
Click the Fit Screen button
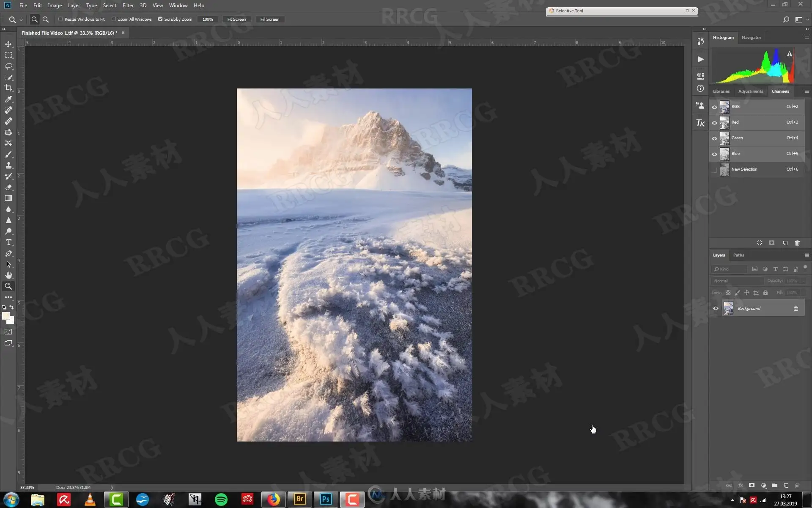(x=236, y=19)
